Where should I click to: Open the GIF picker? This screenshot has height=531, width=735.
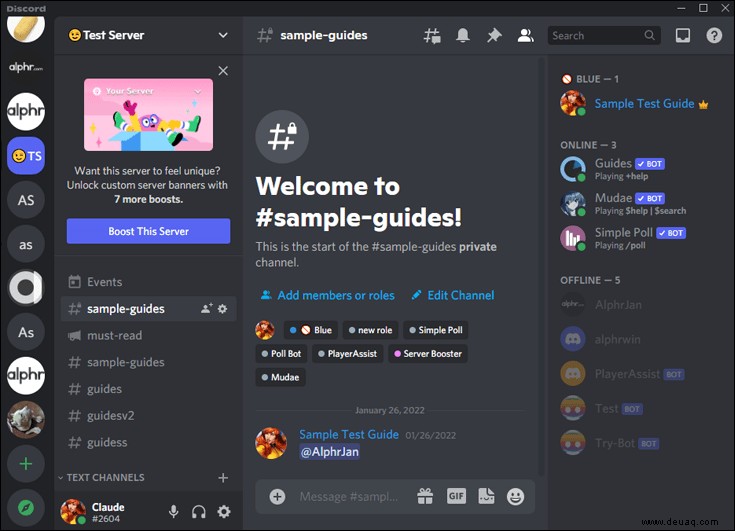point(456,496)
